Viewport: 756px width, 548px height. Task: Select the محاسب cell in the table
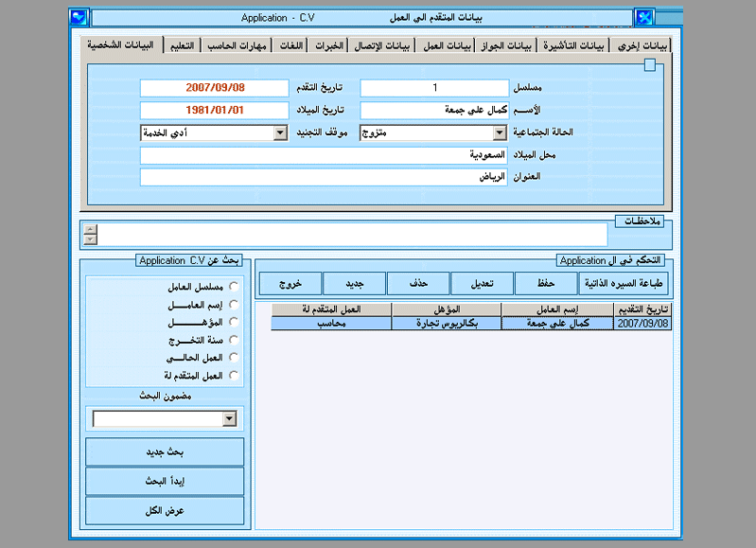click(331, 324)
